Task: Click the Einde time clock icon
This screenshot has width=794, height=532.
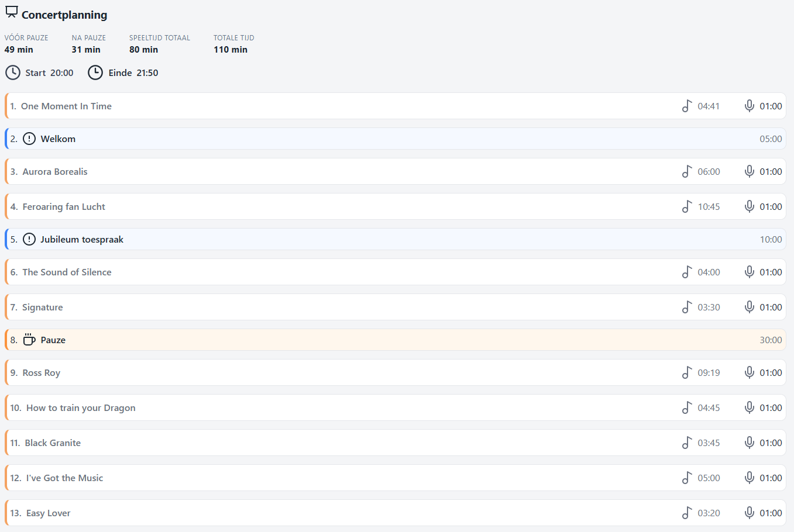Action: pos(95,72)
